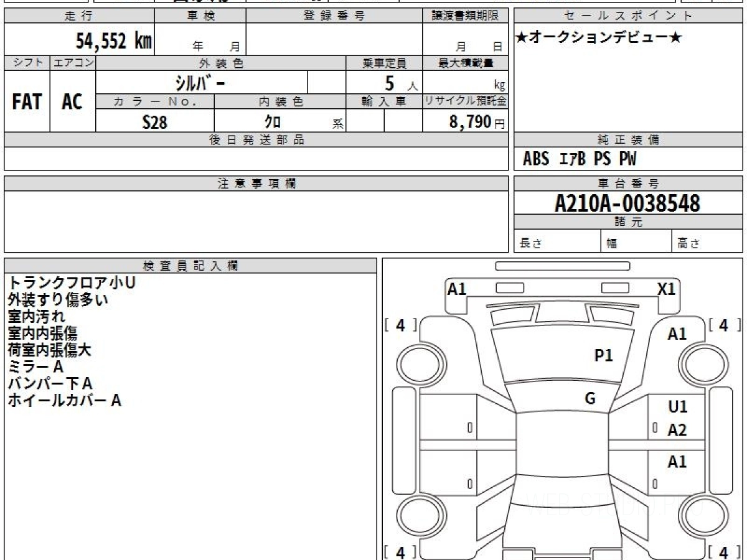This screenshot has width=747, height=560.
Task: Select the 後日発送部品 header
Action: click(x=256, y=140)
